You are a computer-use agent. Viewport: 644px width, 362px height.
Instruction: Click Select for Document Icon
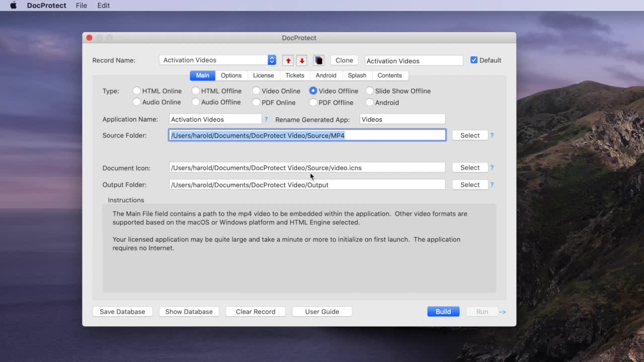point(470,167)
